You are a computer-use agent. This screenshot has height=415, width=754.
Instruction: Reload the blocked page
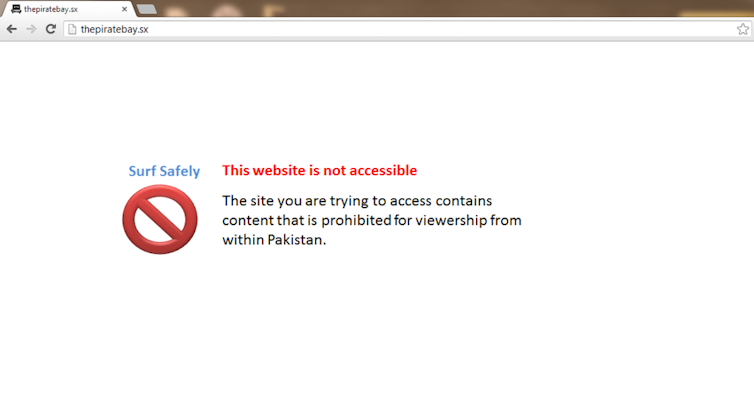click(50, 29)
